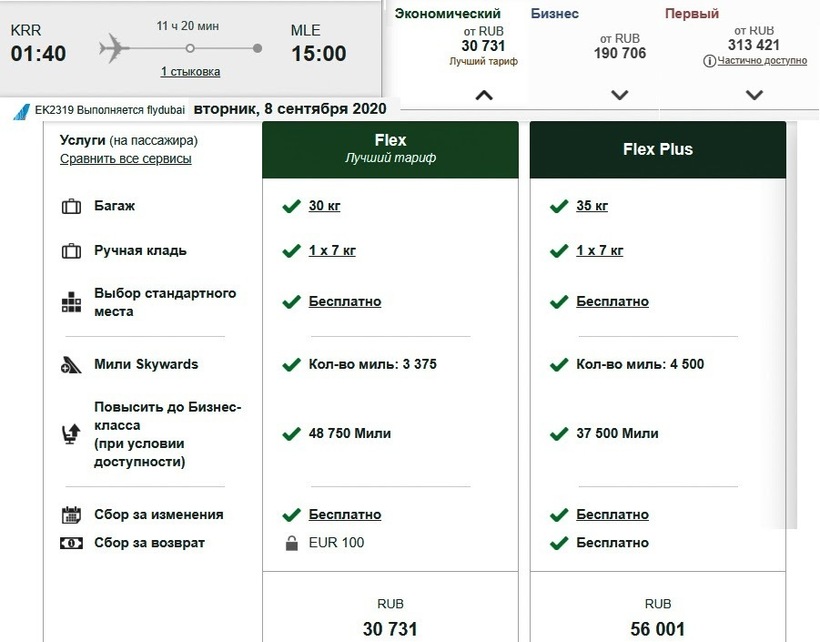Choose the RUB 56 001 Flex Plus price
This screenshot has height=642, width=820.
click(657, 628)
